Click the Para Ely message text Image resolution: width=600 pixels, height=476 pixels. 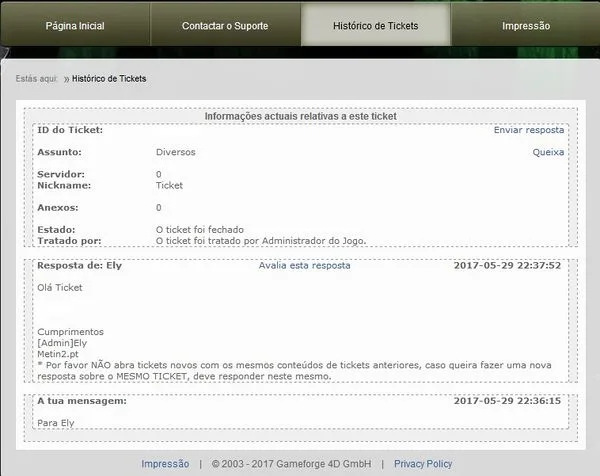pos(56,423)
